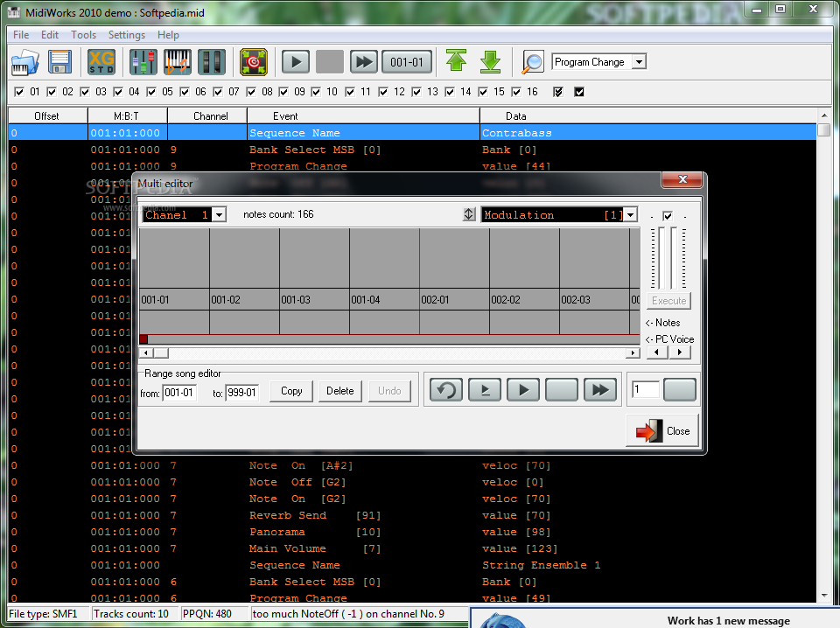Viewport: 840px width, 628px height.
Task: Start playback from the main toolbar
Action: 295,62
